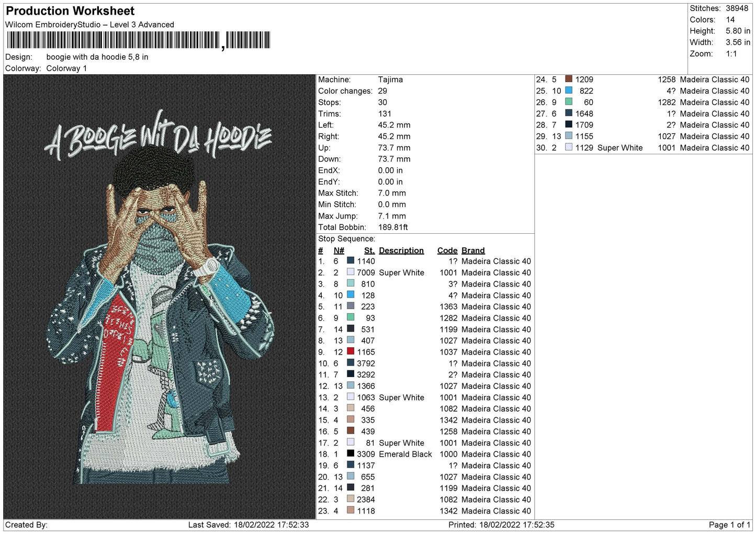Click the Description column header

click(401, 251)
